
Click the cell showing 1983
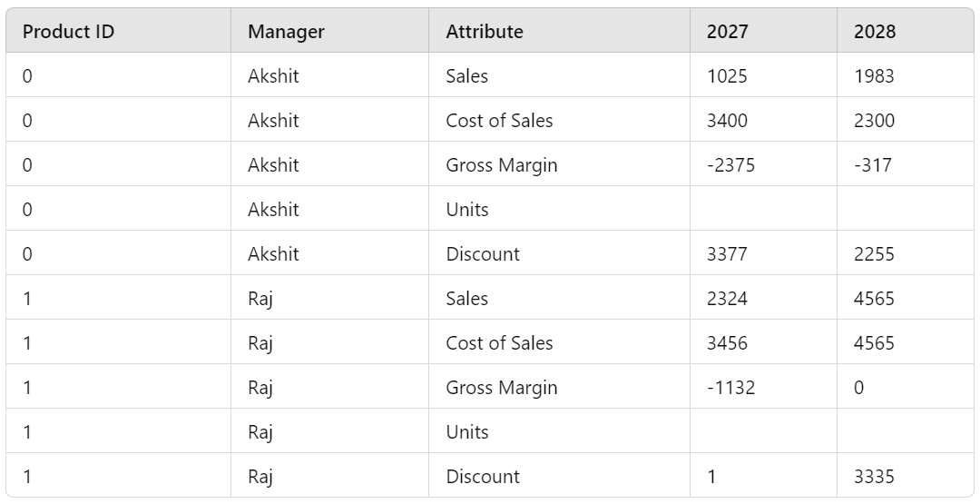point(874,76)
